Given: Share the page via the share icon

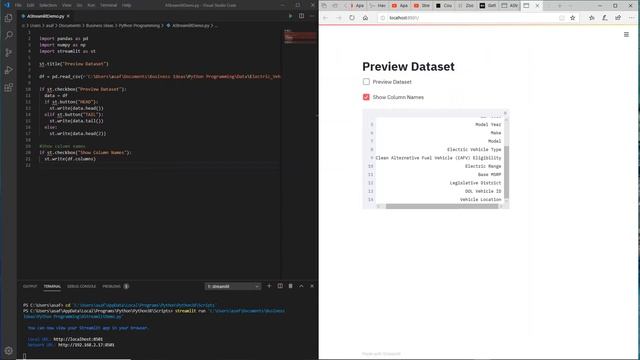Looking at the screenshot, I should pyautogui.click(x=618, y=18).
